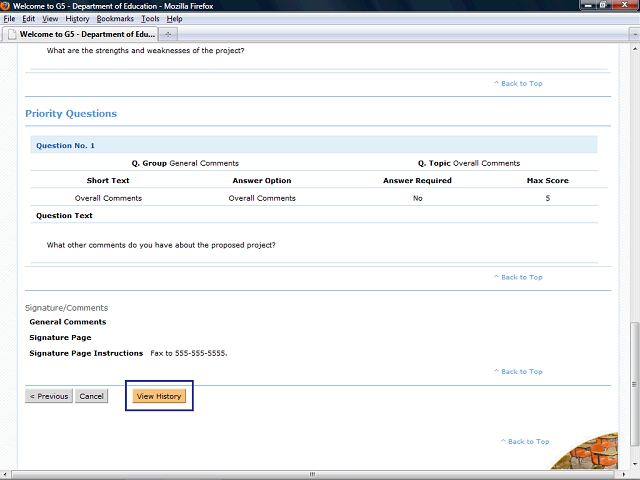Viewport: 640px width, 480px height.
Task: Click the bottom-most Back to Top link
Action: 525,441
